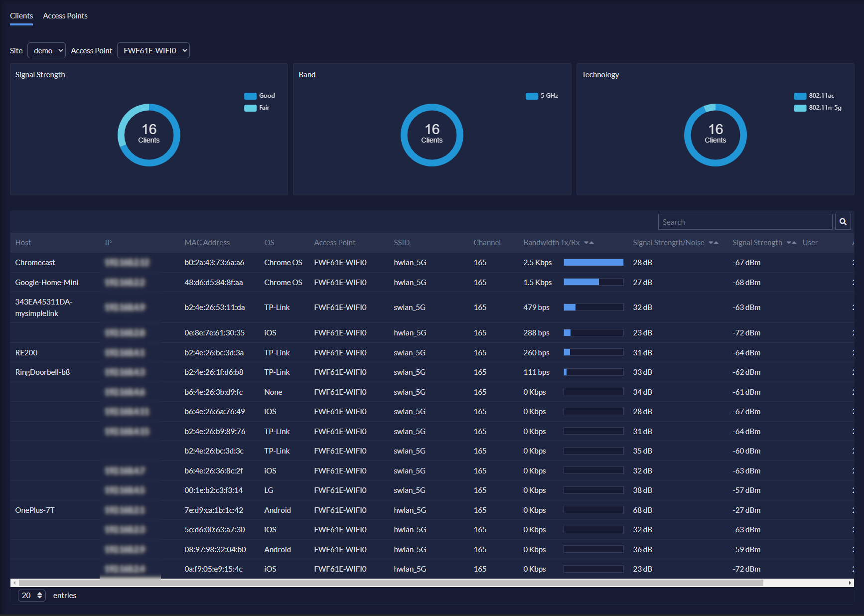Click the scrollbar left arrow
Screen dimensions: 864x616
coord(14,583)
